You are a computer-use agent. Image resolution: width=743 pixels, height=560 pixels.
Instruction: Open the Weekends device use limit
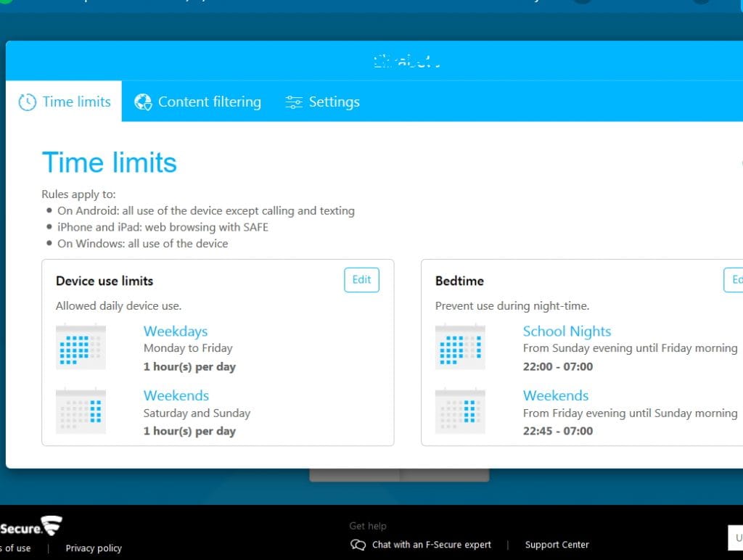(x=176, y=395)
